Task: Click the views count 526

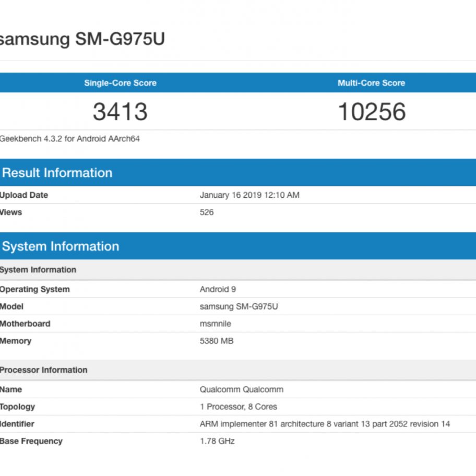Action: 207,212
